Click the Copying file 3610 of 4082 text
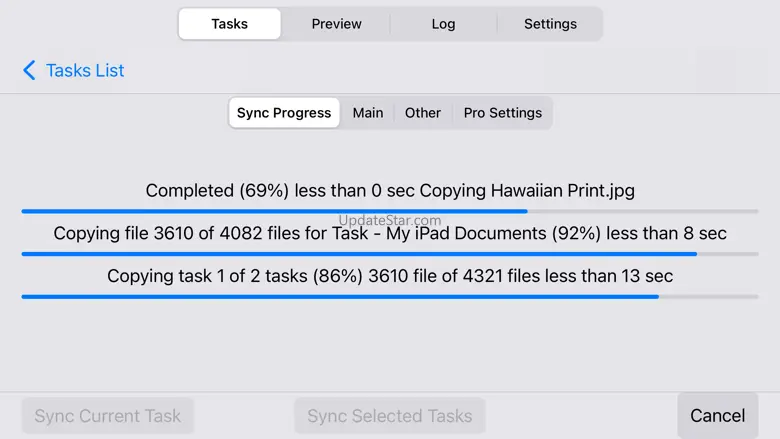780x439 pixels. coord(390,234)
